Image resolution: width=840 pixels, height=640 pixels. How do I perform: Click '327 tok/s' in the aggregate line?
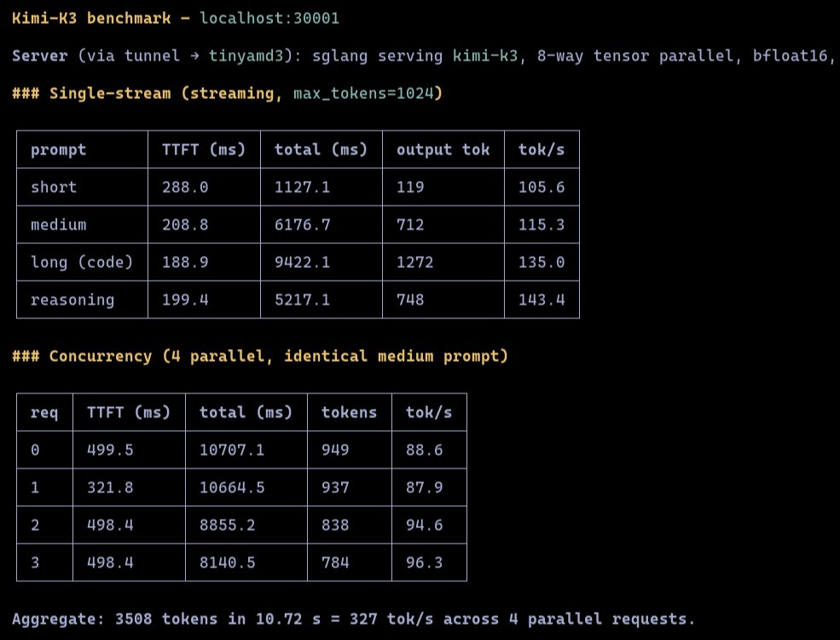(x=391, y=620)
